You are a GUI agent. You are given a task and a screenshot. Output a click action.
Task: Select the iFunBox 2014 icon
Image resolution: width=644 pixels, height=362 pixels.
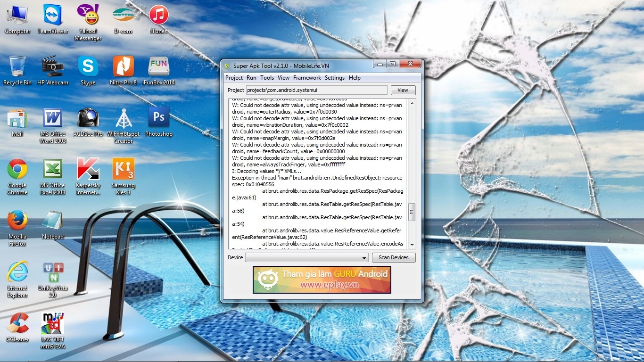click(159, 70)
